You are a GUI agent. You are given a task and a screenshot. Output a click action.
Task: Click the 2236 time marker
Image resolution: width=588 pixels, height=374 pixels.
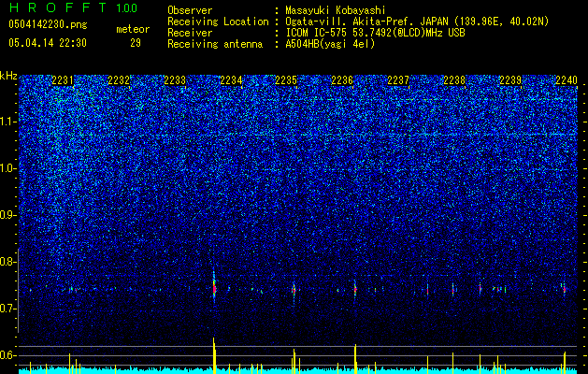[x=342, y=80]
